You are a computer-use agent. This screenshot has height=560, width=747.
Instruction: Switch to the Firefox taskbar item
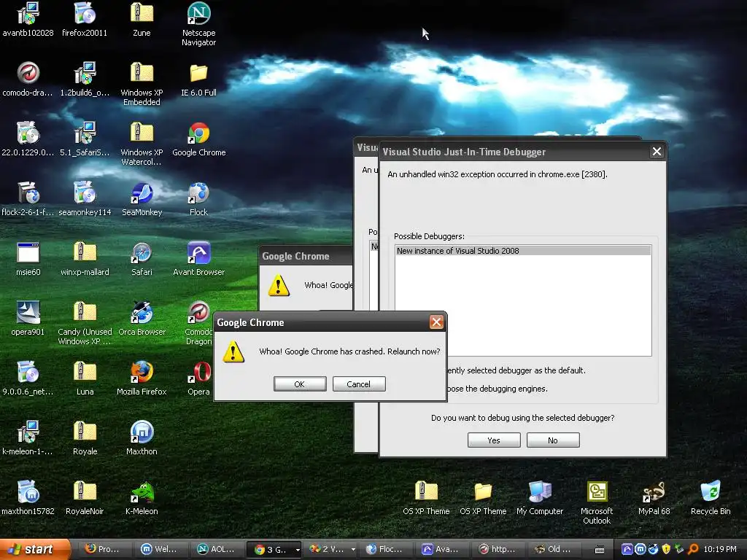click(x=102, y=549)
